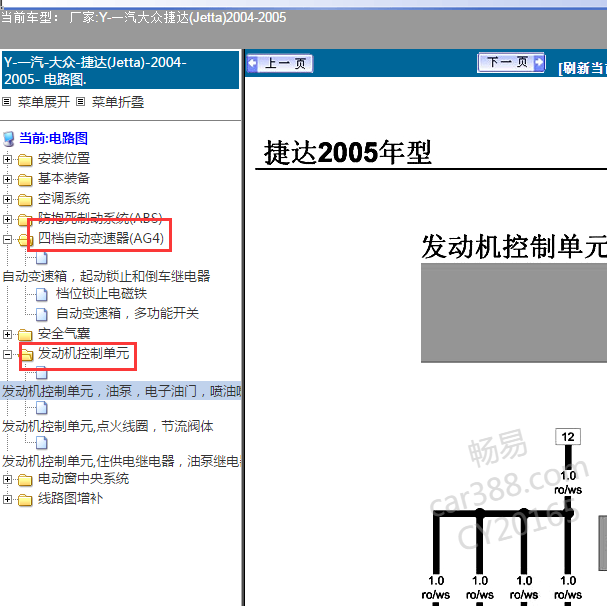The height and width of the screenshot is (606, 607).
Task: Select 安装位置 in the tree
Action: point(64,158)
